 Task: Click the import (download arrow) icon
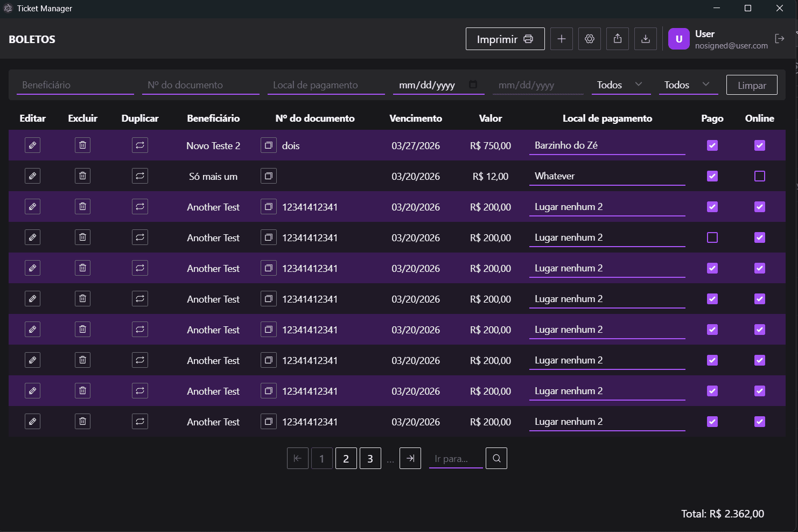tap(646, 39)
